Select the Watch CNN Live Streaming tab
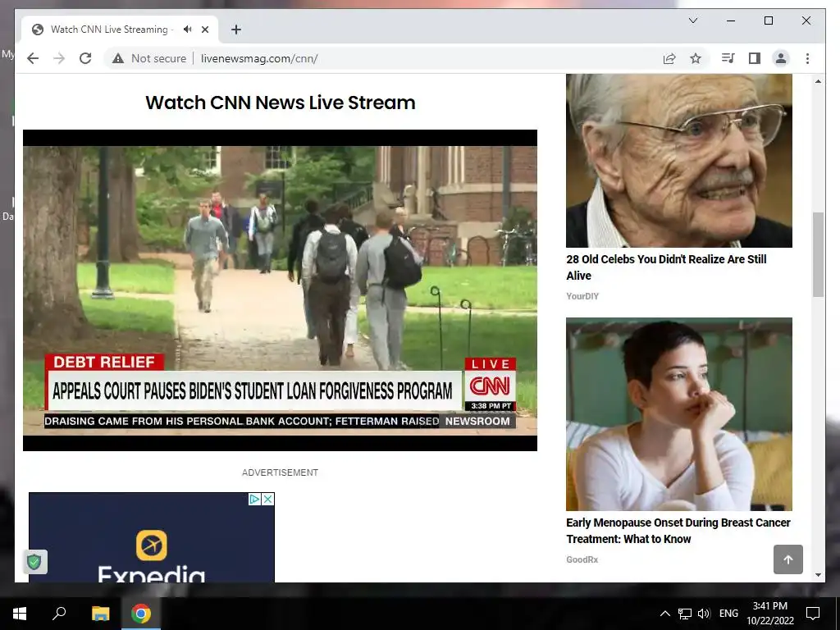The image size is (840, 630). (120, 30)
